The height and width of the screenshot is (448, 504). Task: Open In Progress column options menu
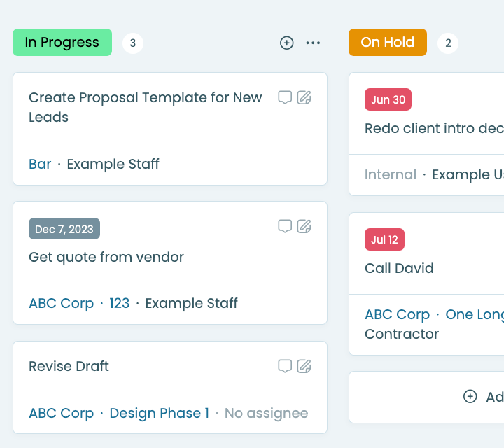click(x=313, y=43)
